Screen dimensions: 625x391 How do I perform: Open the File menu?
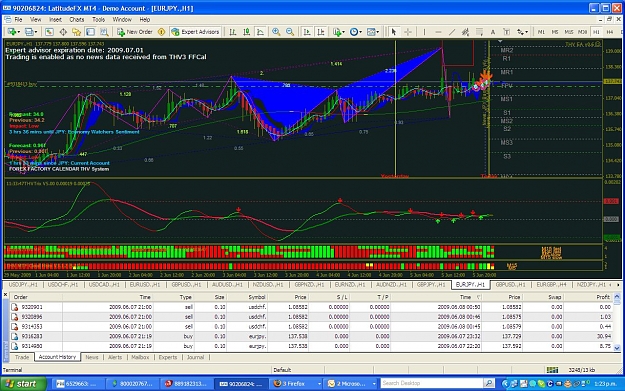[x=18, y=20]
